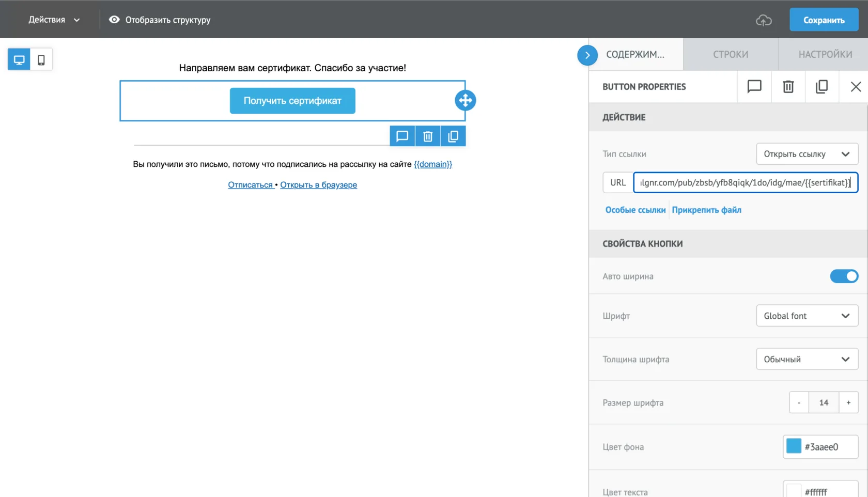The width and height of the screenshot is (868, 497).
Task: Duplicate block via canvas copy icon
Action: point(453,136)
